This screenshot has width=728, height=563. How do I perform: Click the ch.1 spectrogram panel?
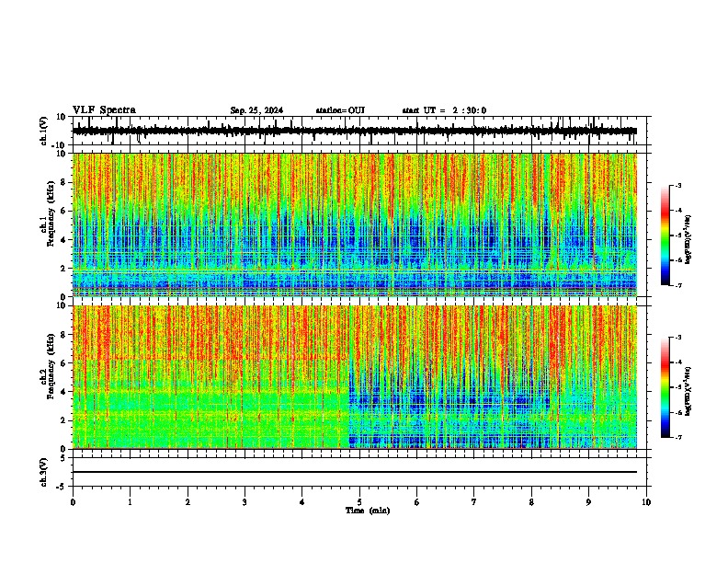pyautogui.click(x=354, y=224)
